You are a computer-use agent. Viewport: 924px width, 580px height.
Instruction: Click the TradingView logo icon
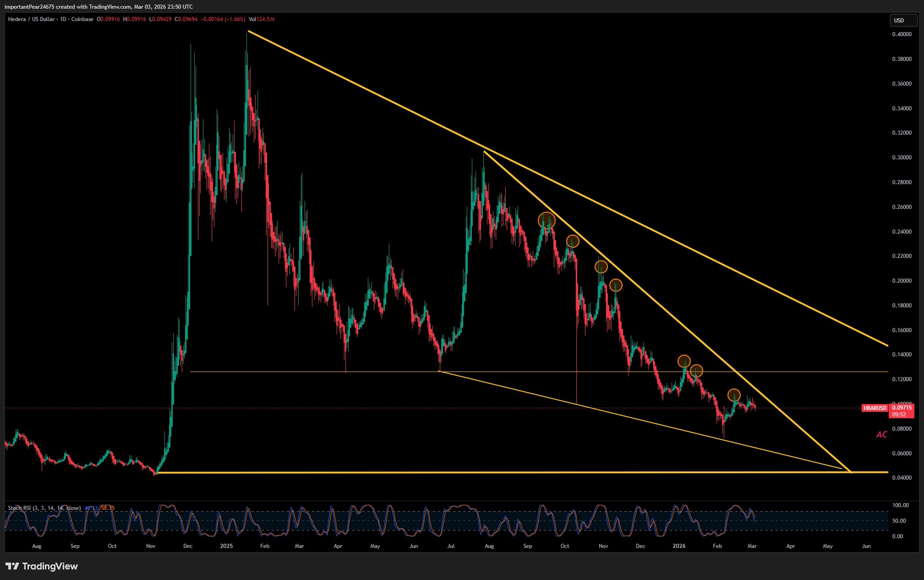tap(12, 566)
